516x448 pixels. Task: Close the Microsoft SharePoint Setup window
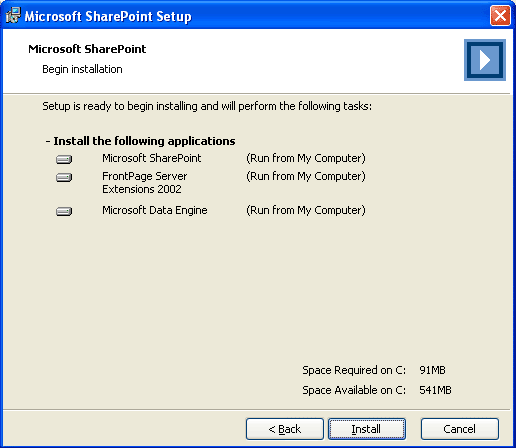pos(500,15)
